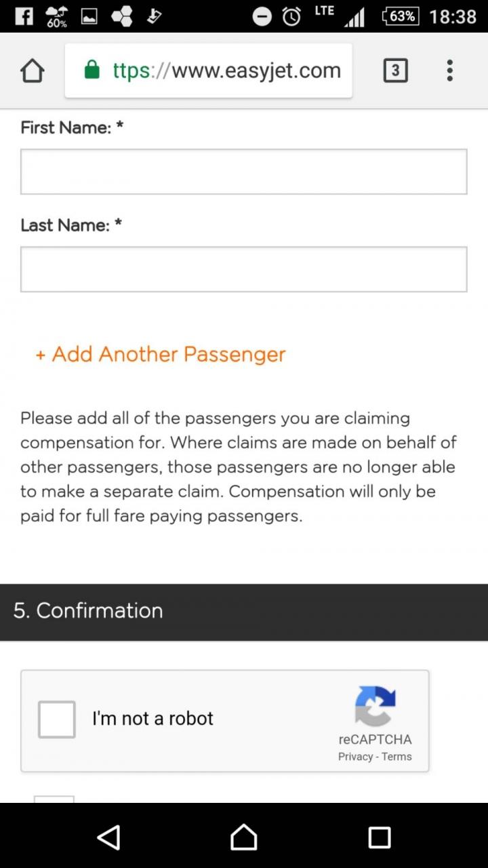Viewport: 488px width, 868px height.
Task: Tap the alarm clock status icon
Action: pos(291,17)
